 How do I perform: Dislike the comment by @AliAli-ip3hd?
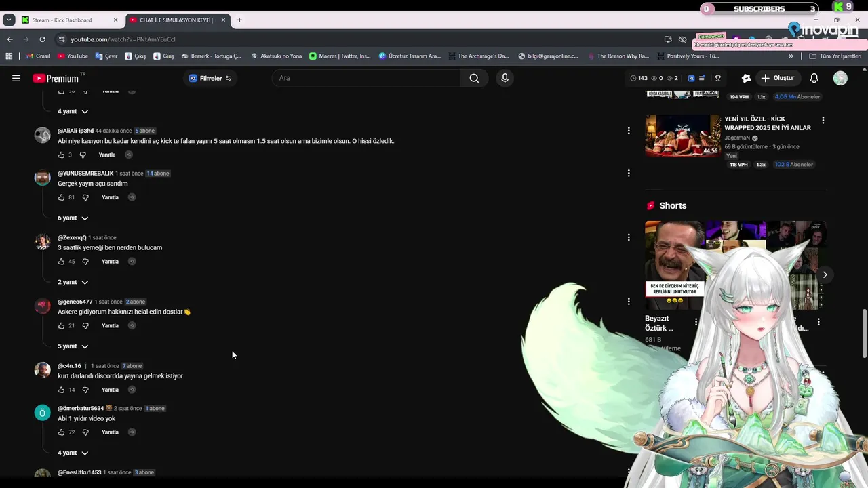coord(83,155)
